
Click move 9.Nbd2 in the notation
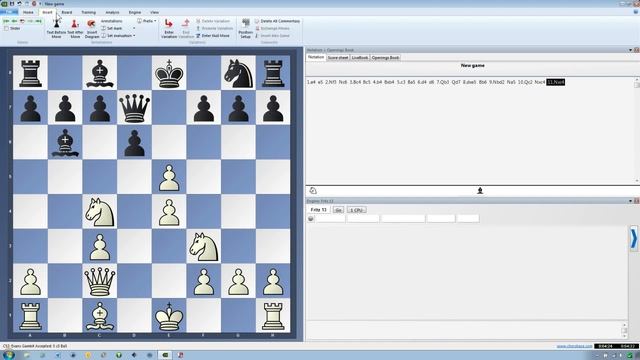[497, 82]
